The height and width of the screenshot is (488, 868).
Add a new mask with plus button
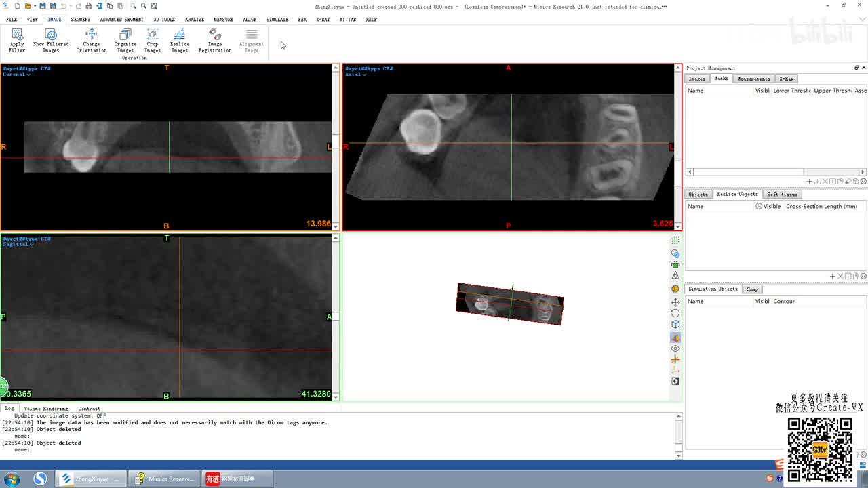tap(809, 182)
